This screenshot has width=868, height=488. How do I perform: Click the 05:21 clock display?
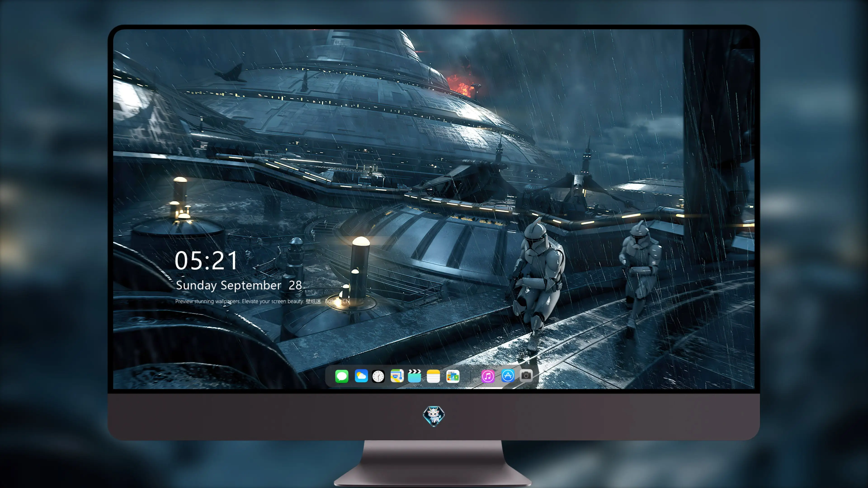(x=206, y=261)
